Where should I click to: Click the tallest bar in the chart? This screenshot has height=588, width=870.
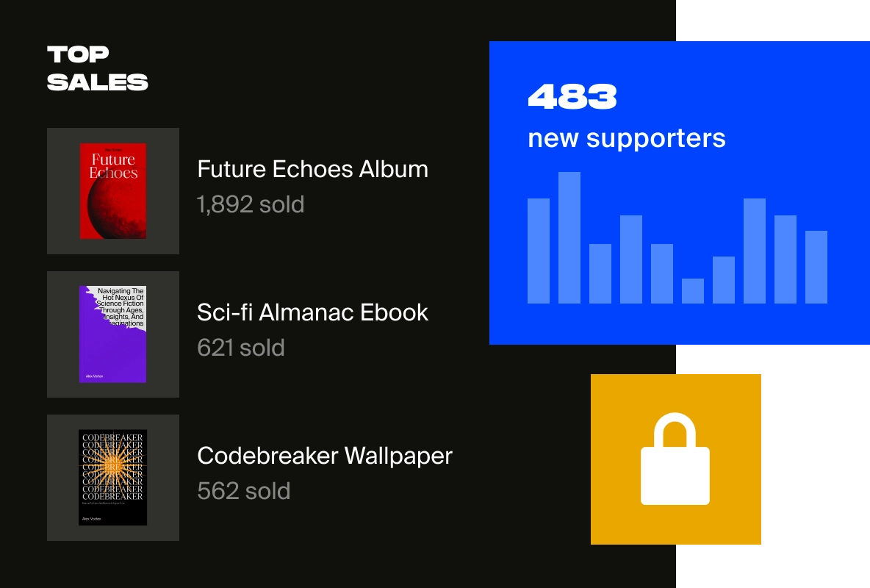pos(569,237)
